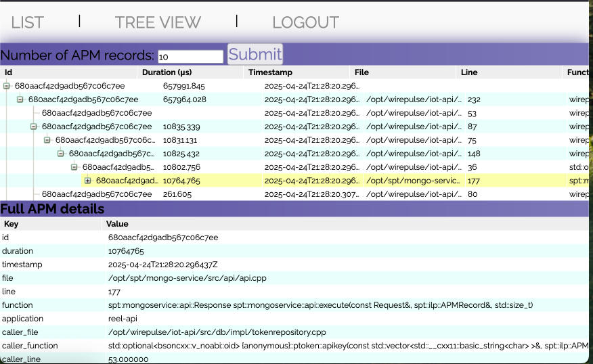The width and height of the screenshot is (593, 364).
Task: Click the caller_function key cell
Action: pos(30,346)
